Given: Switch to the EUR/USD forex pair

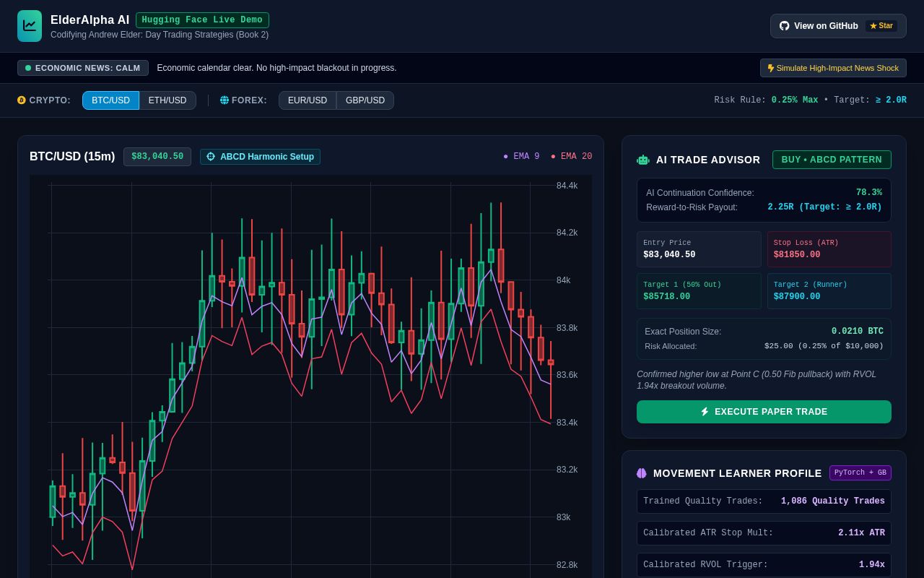Looking at the screenshot, I should coord(308,100).
